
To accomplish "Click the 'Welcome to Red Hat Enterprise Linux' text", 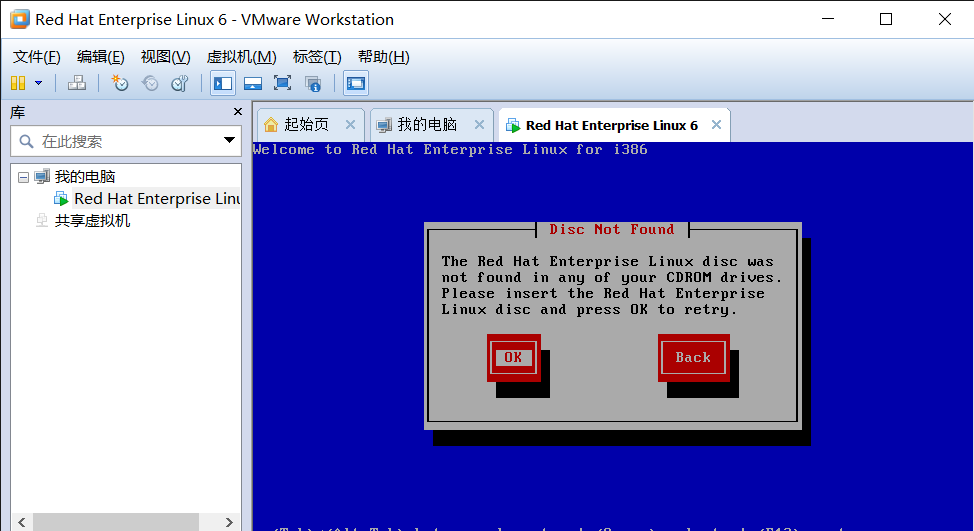I will pyautogui.click(x=450, y=150).
